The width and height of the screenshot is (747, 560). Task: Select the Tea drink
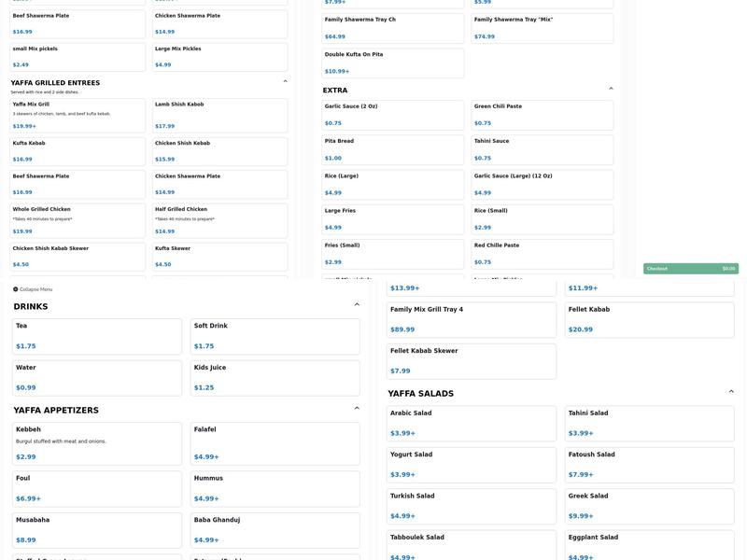(x=96, y=336)
